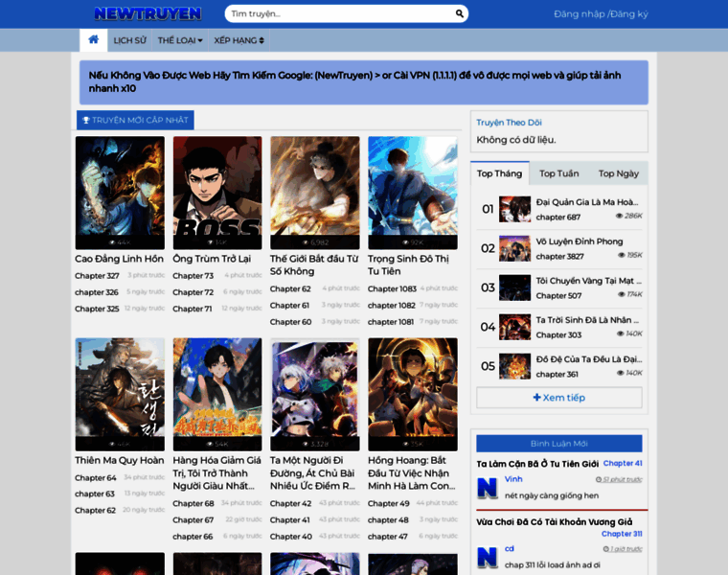
Task: Open chapter 48 of Hồng Hoang
Action: pos(388,520)
